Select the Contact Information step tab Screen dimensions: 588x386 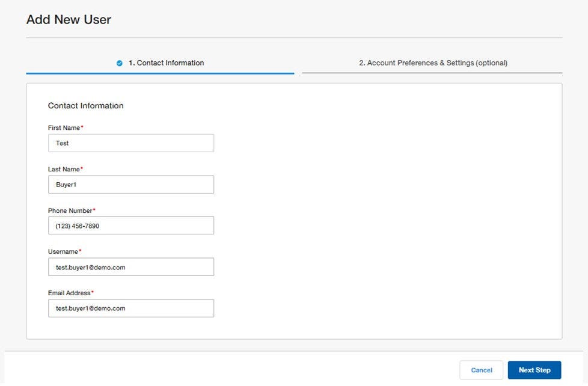pos(166,63)
